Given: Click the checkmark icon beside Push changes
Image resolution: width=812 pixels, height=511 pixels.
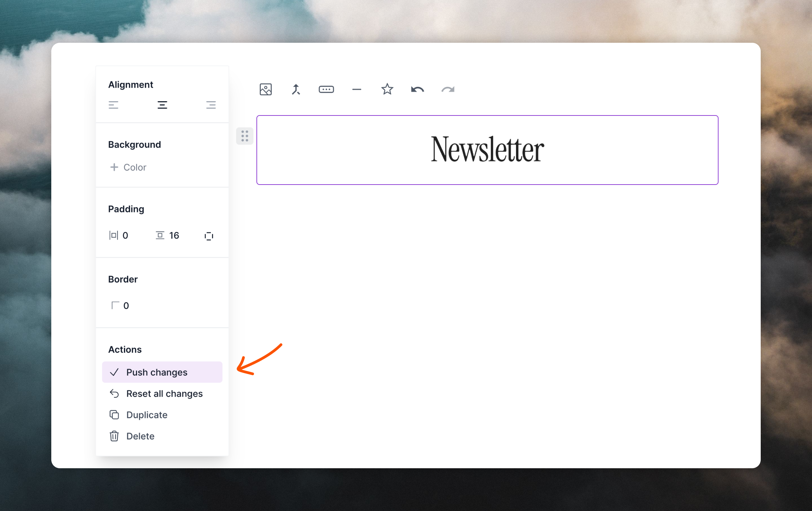Looking at the screenshot, I should click(114, 372).
